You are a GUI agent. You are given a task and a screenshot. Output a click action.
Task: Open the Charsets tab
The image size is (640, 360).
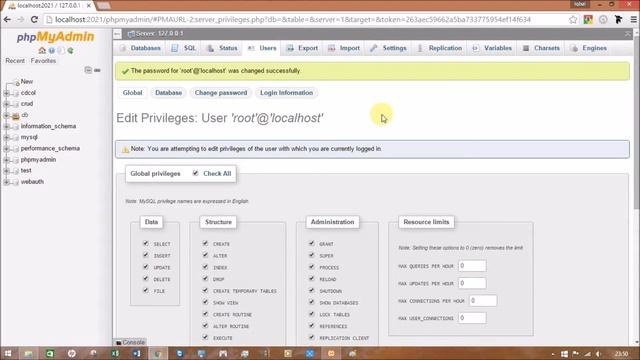coord(541,48)
